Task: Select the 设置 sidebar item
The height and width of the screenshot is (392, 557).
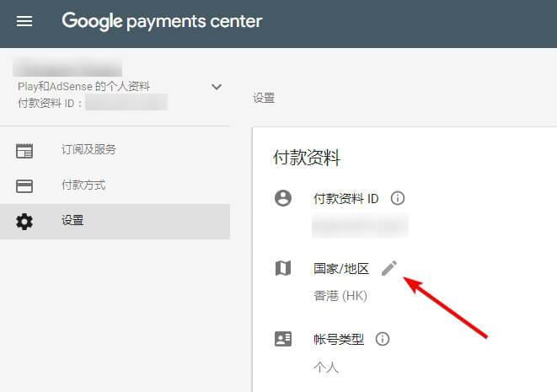Action: point(72,221)
